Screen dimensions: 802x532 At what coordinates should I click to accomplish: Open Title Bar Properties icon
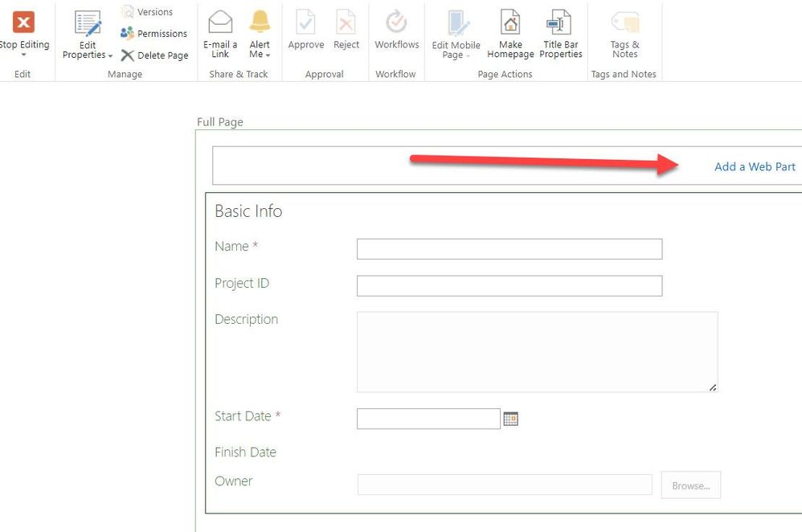pyautogui.click(x=559, y=23)
